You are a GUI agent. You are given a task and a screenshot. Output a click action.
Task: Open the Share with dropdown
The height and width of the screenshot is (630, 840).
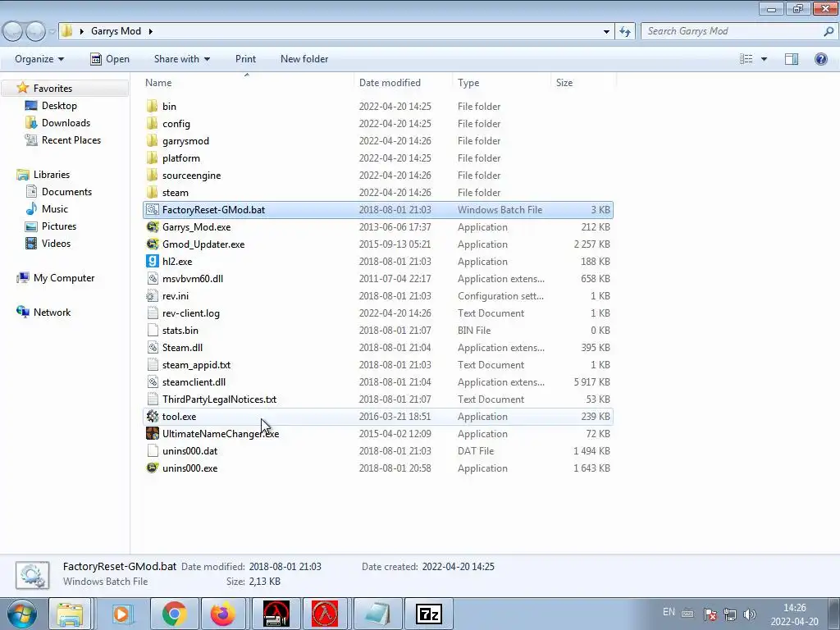[182, 59]
